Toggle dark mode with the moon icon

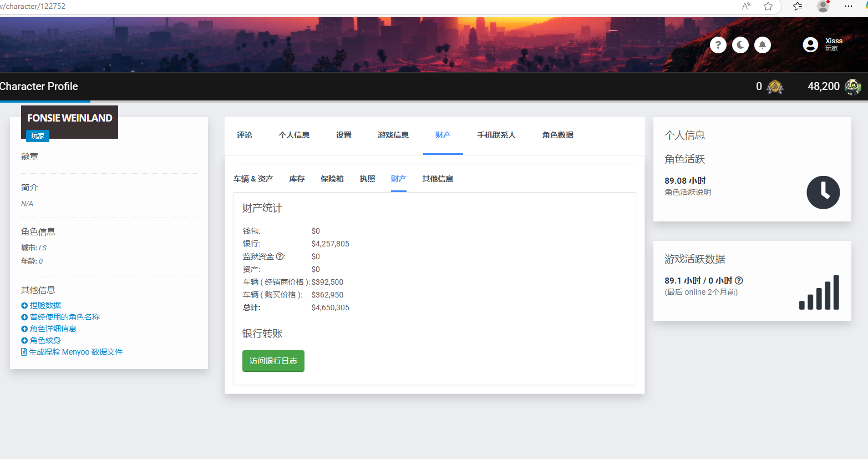(740, 45)
